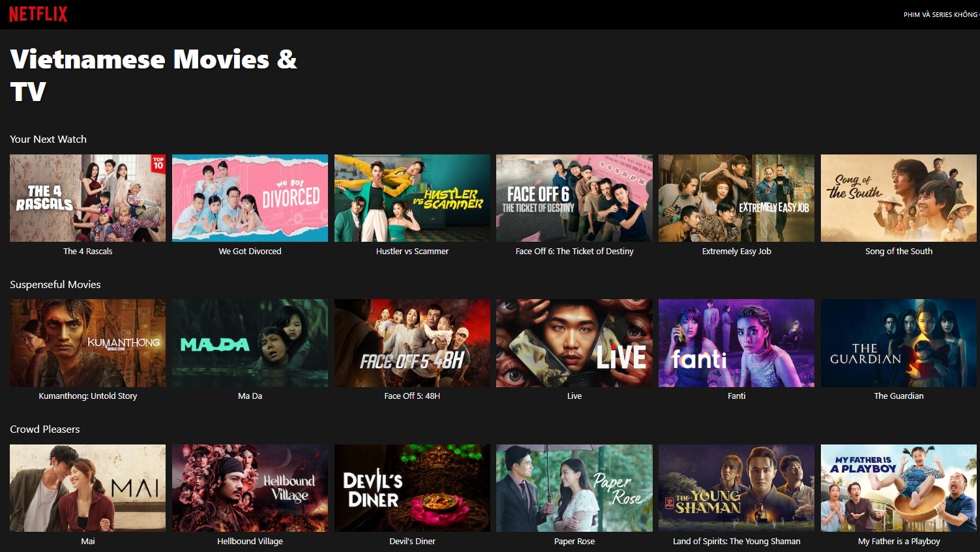This screenshot has height=552, width=980.
Task: Open the Phim và Series link
Action: tap(940, 14)
